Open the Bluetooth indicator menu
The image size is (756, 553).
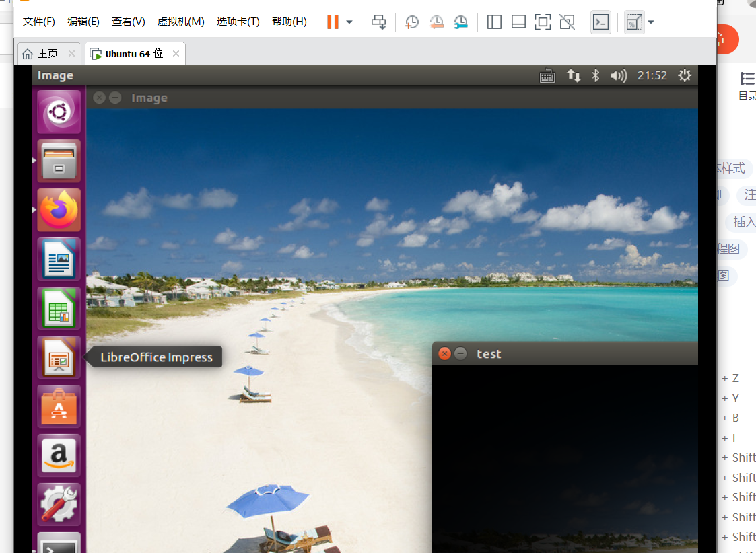596,75
